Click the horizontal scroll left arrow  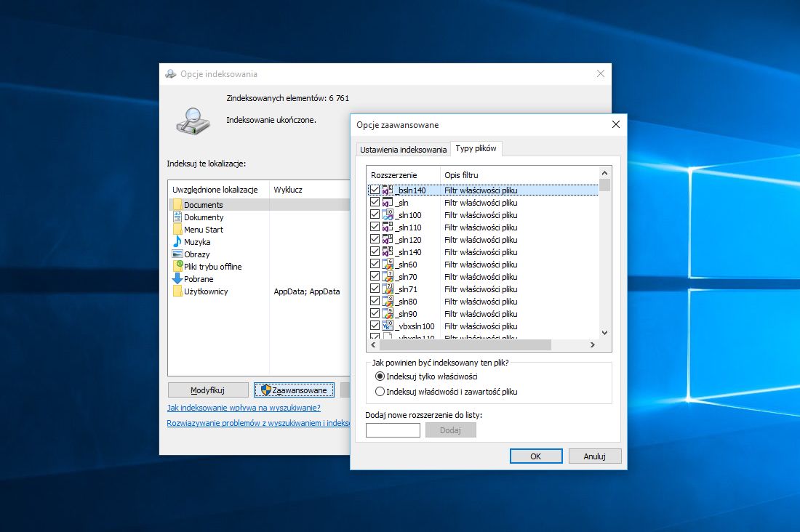[374, 344]
